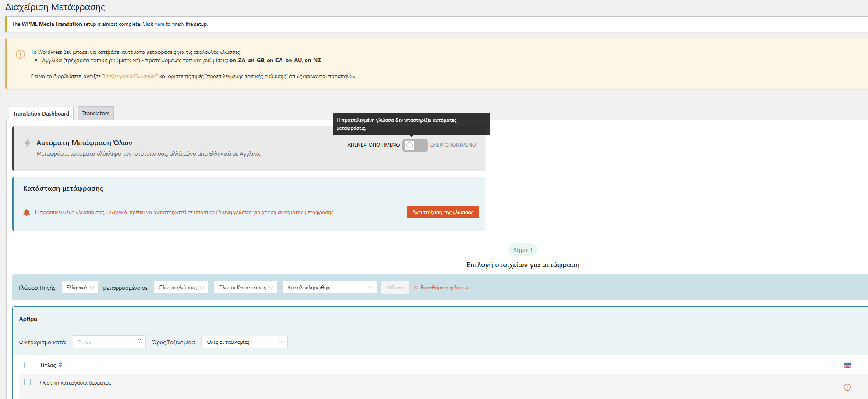Click the ΑΠΕΝΕΡΓΟΠΟΙΗΜΕΝΟ toggle label

point(374,145)
